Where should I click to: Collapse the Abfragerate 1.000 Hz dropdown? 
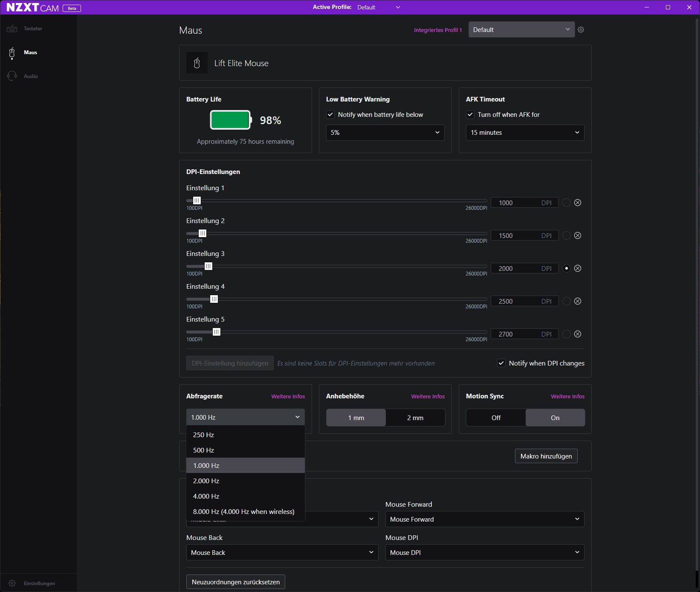pos(246,417)
